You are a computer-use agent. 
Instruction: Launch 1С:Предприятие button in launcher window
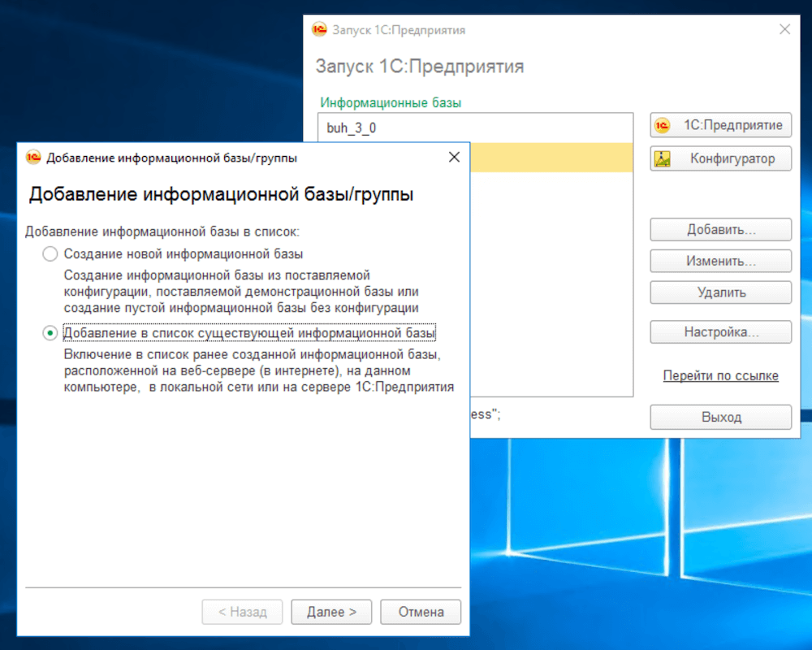[x=721, y=125]
